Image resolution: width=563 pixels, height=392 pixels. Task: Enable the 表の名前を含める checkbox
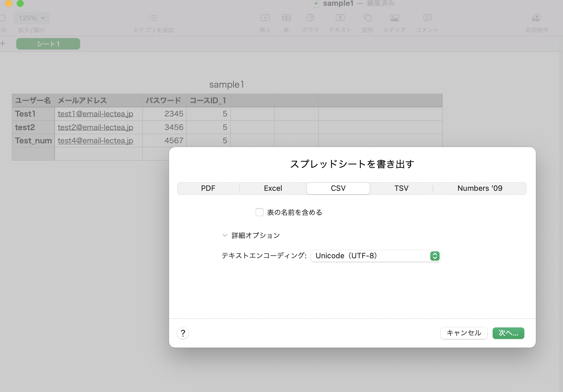pyautogui.click(x=260, y=212)
